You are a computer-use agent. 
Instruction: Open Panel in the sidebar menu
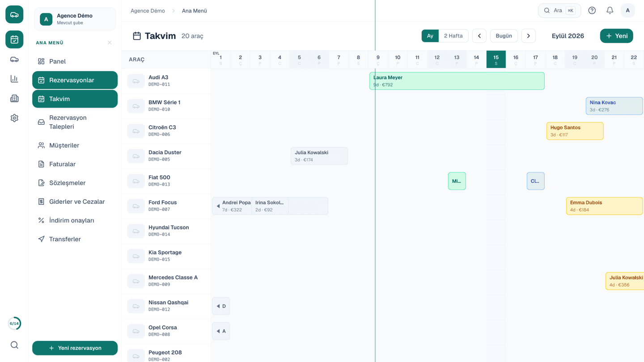(x=75, y=61)
